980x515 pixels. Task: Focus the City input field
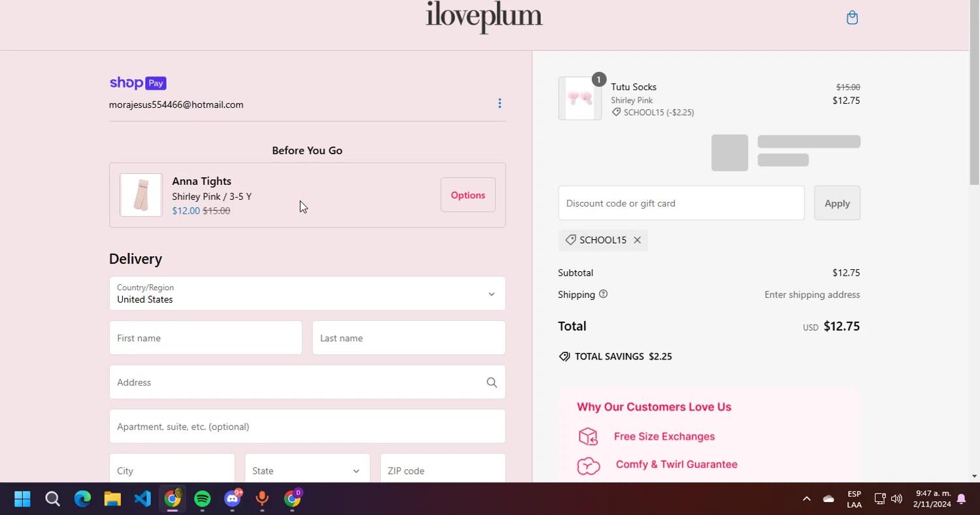pyautogui.click(x=172, y=471)
